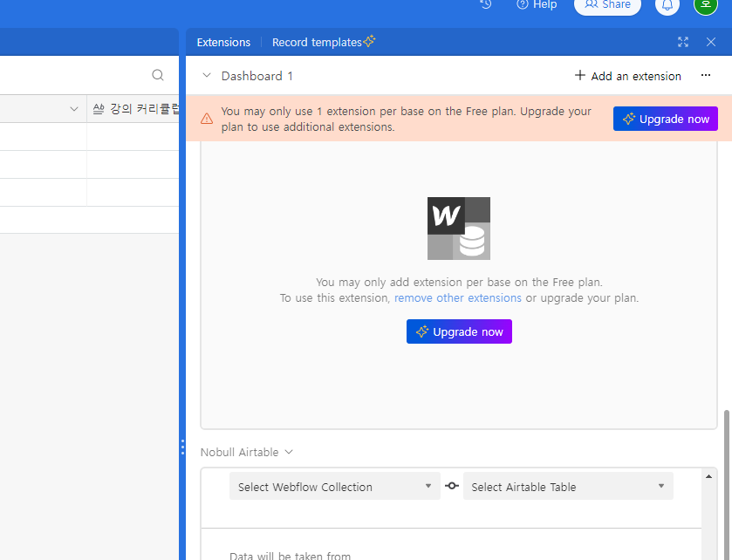732x560 pixels.
Task: Collapse the Dashboard 1 chevron
Action: (207, 75)
